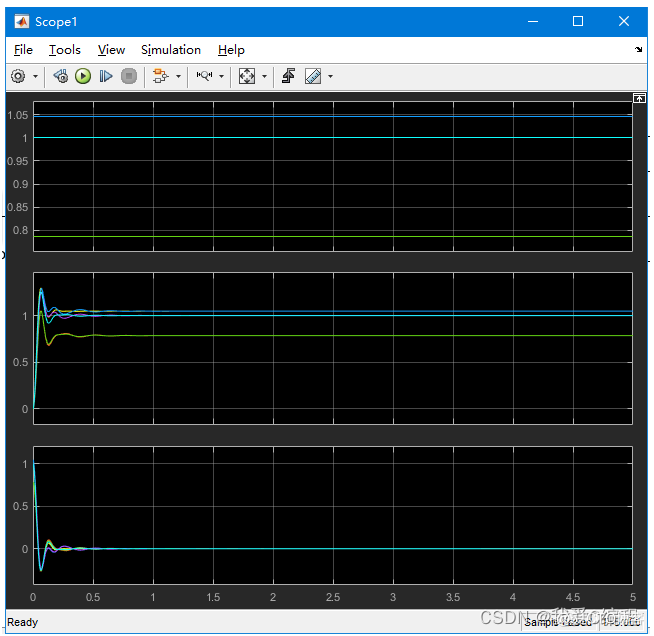
Task: Open the Tools menu
Action: click(65, 50)
